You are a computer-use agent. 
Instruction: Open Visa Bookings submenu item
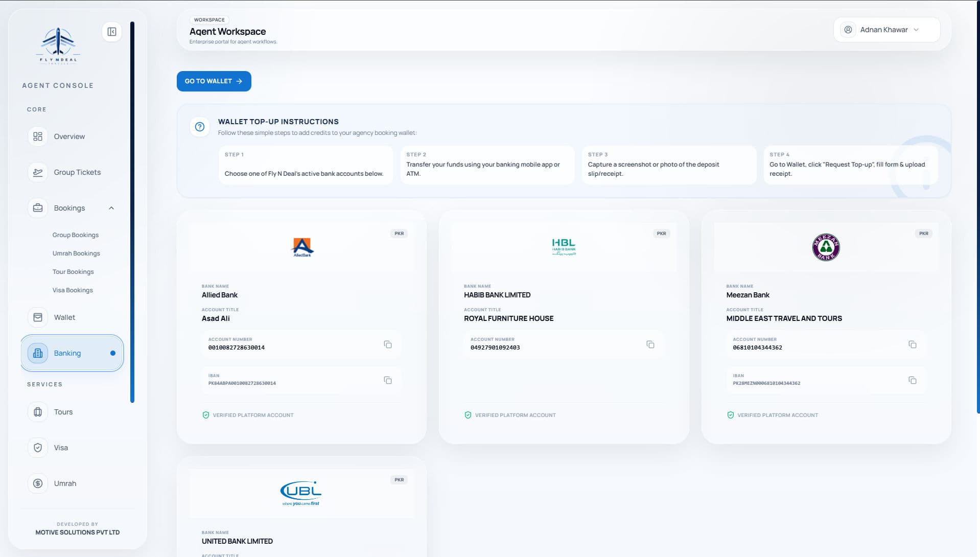[x=73, y=290]
